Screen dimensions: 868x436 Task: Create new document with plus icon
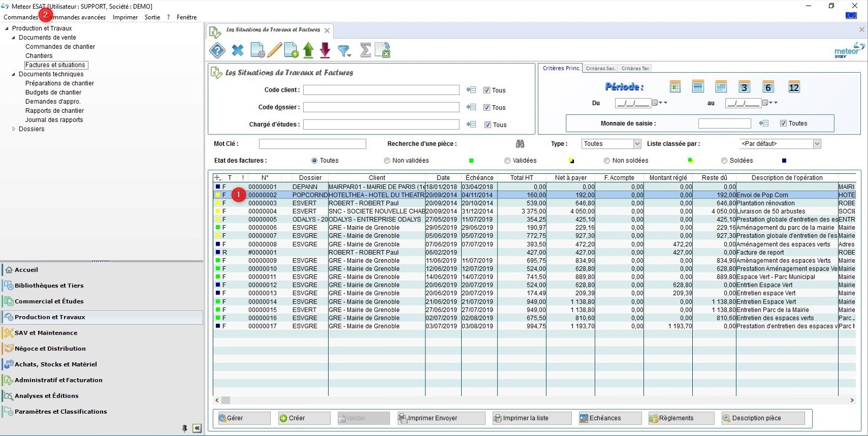pos(291,50)
